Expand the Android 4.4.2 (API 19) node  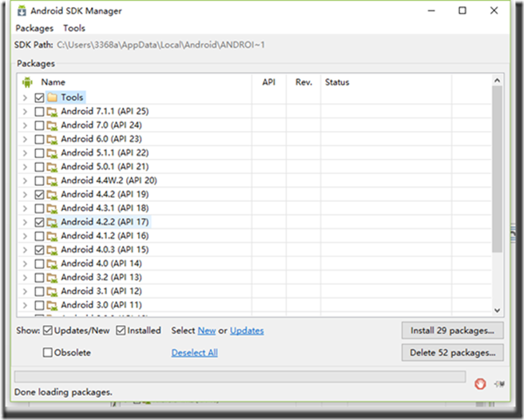click(x=25, y=195)
